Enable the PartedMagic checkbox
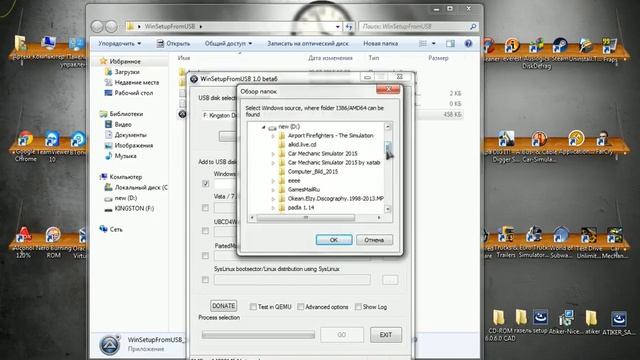Screen dimensions: 640x360 click(205, 256)
